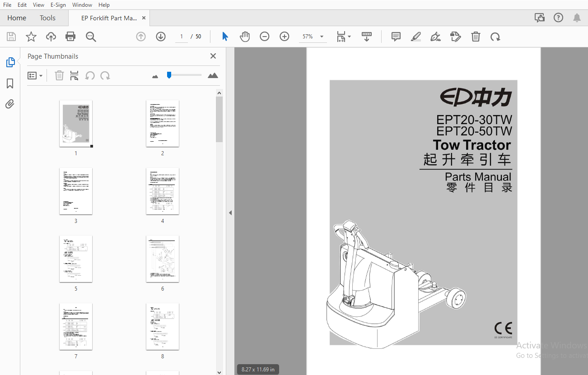
Task: Select page 7 thumbnail
Action: click(x=76, y=327)
